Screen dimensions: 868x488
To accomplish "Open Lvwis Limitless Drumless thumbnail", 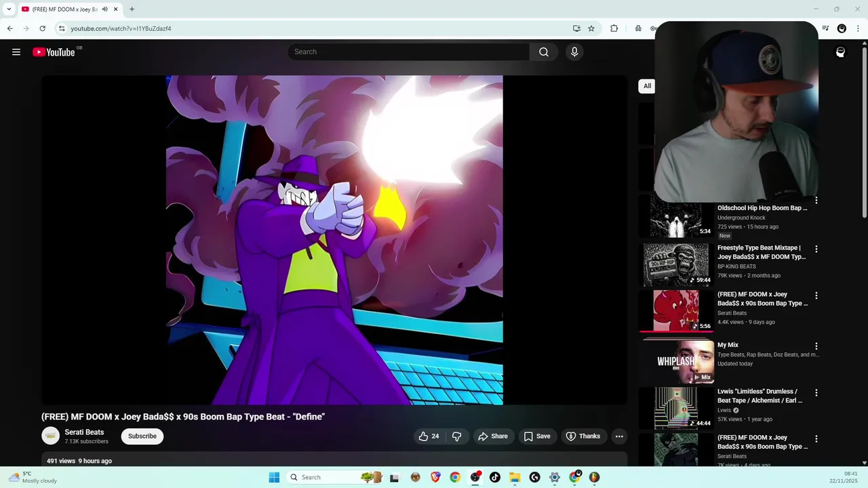I will pos(676,408).
